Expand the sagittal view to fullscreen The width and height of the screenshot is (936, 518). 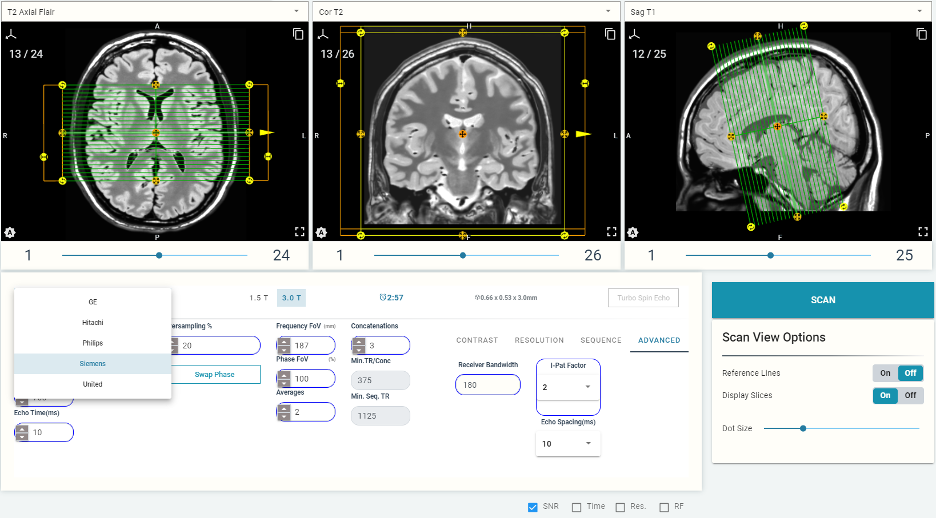pos(922,231)
